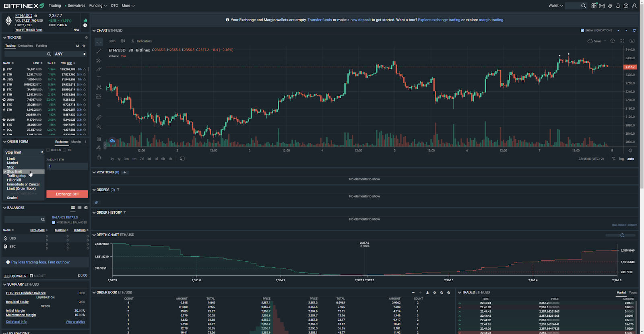This screenshot has width=644, height=334.
Task: Collapse the Order Form panel
Action: [x=5, y=142]
